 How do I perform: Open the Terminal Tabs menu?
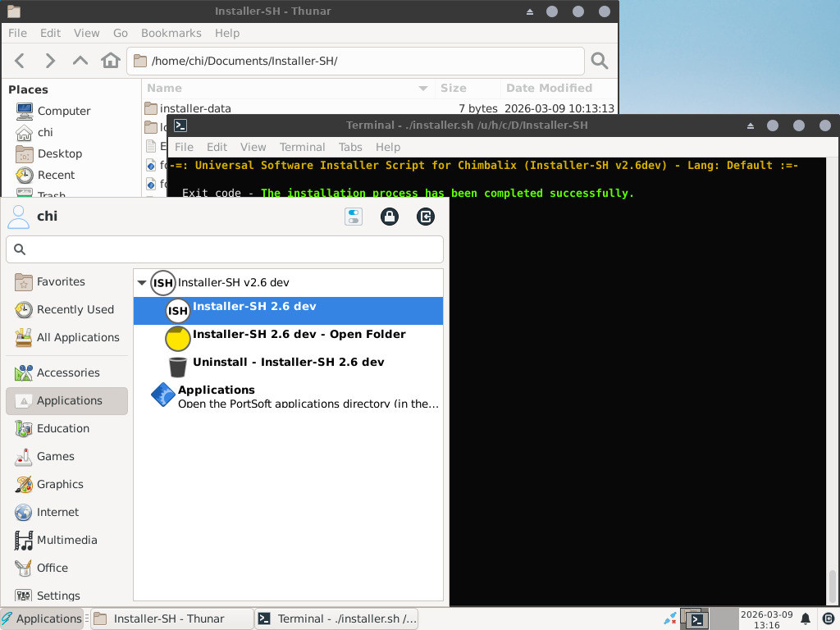pyautogui.click(x=350, y=147)
